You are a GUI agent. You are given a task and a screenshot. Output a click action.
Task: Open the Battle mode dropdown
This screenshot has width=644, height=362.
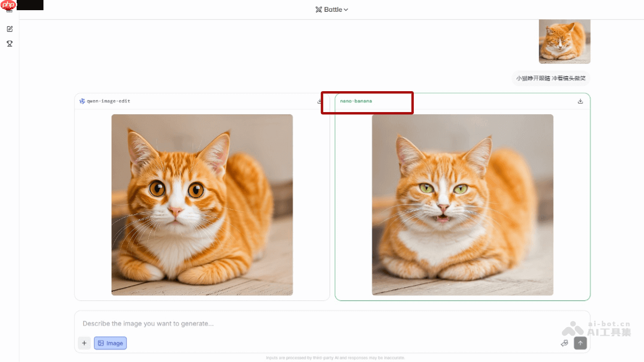click(332, 10)
